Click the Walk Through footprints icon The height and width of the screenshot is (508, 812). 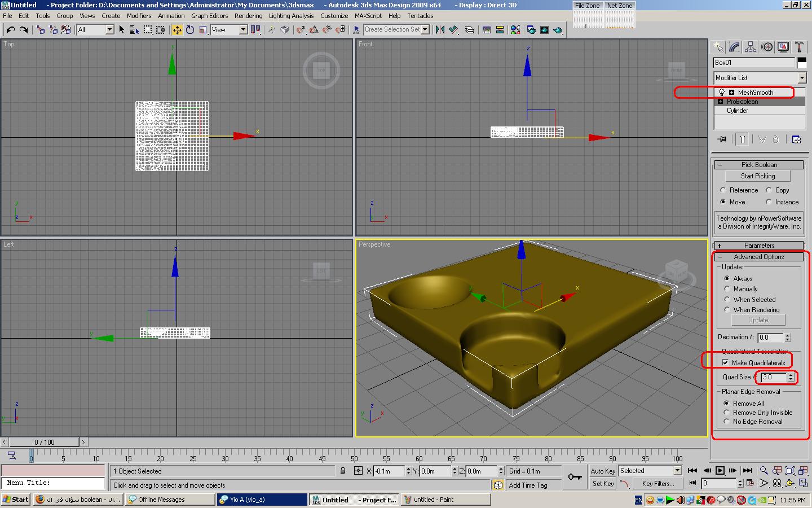pos(777,483)
